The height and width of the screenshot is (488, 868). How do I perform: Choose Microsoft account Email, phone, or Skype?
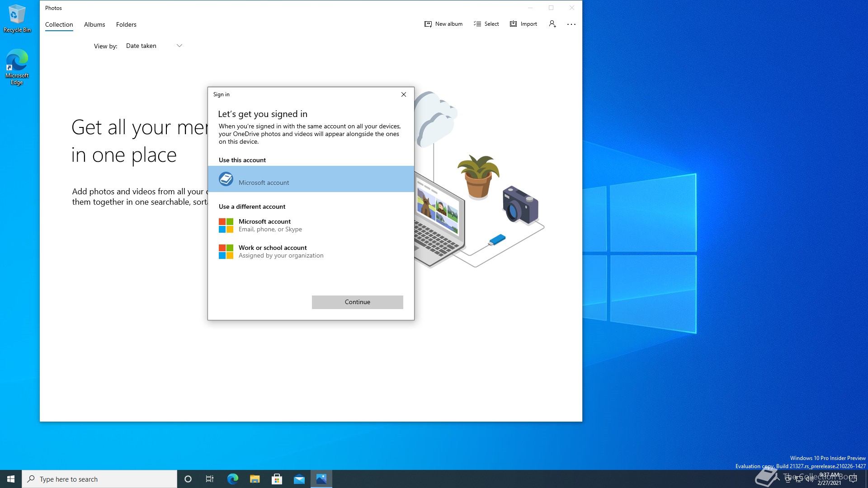pos(311,225)
